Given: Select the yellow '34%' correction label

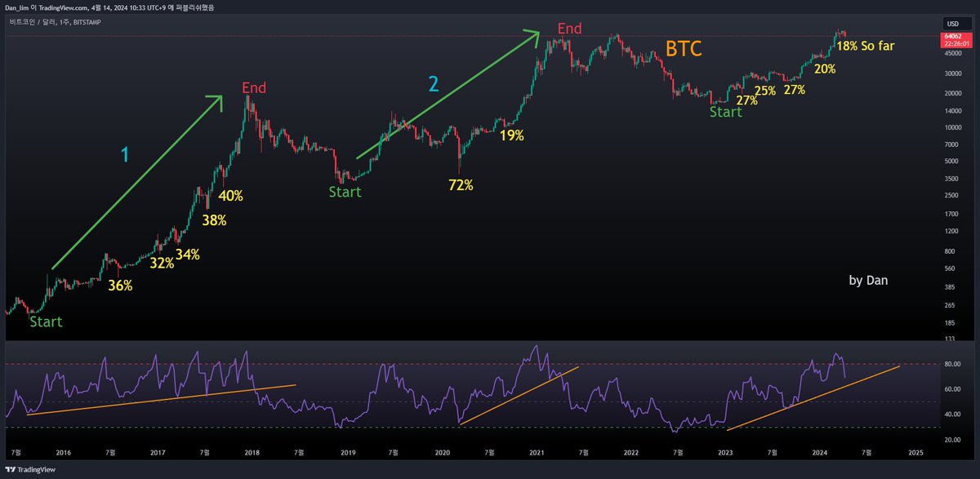Looking at the screenshot, I should pos(187,255).
